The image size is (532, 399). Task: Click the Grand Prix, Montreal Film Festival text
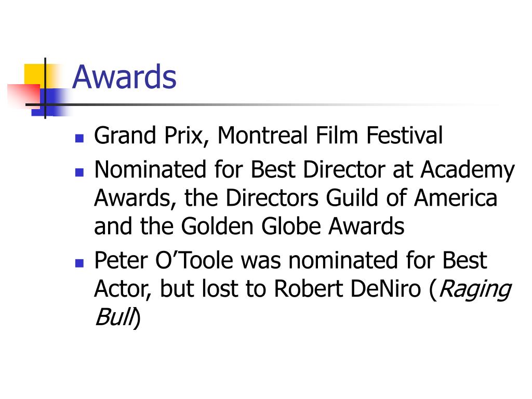point(269,136)
